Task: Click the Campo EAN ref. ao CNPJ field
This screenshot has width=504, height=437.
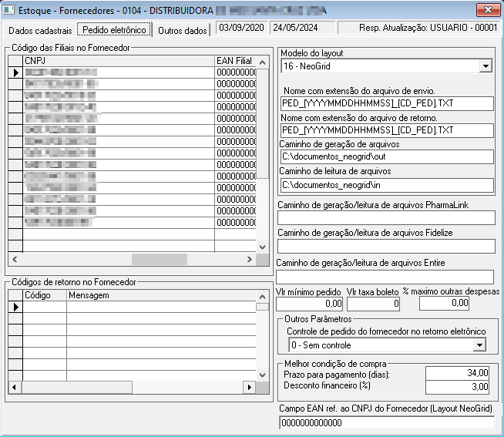Action: click(x=387, y=422)
